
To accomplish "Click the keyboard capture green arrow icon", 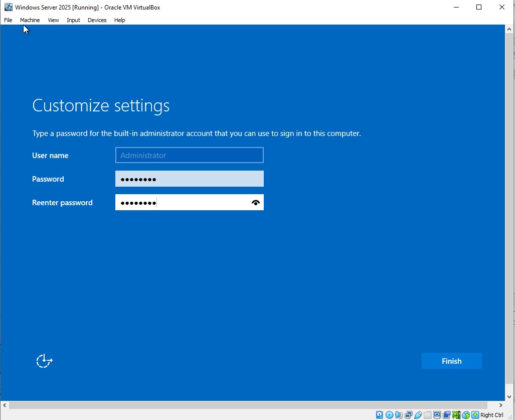I will [475, 415].
